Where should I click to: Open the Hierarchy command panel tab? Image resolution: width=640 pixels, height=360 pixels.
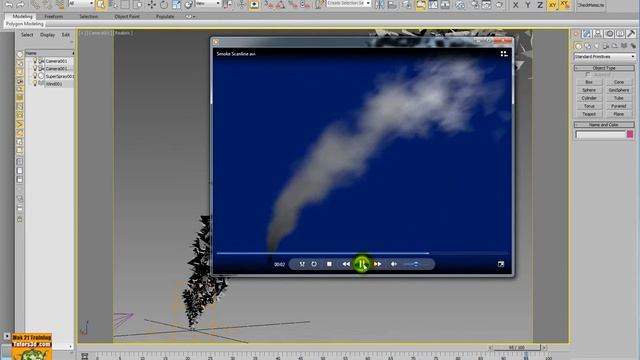[598, 34]
